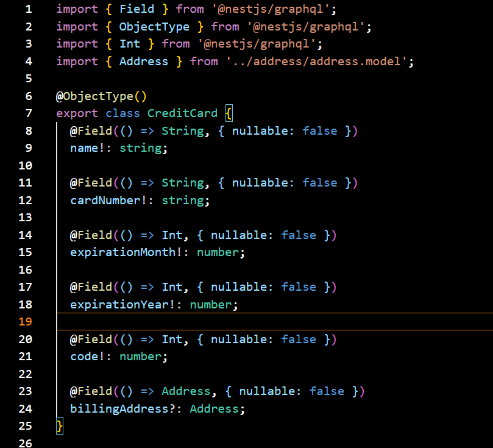Select the export keyword on line 7
Viewport: 493px width, 448px height.
coord(76,113)
